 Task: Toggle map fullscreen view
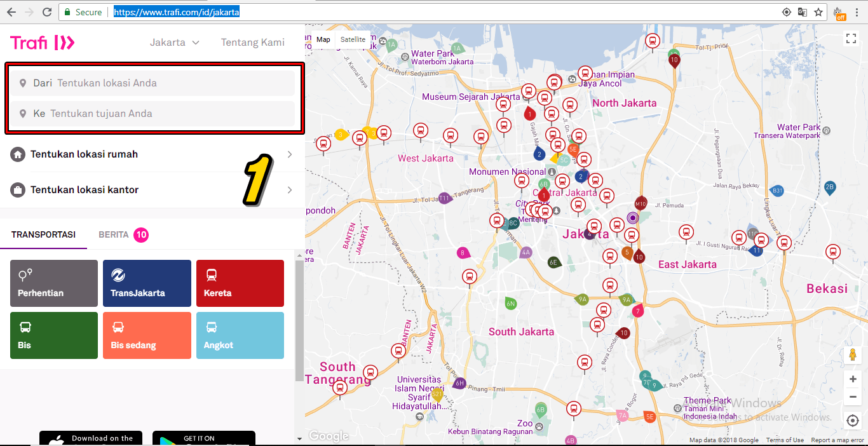coord(851,39)
